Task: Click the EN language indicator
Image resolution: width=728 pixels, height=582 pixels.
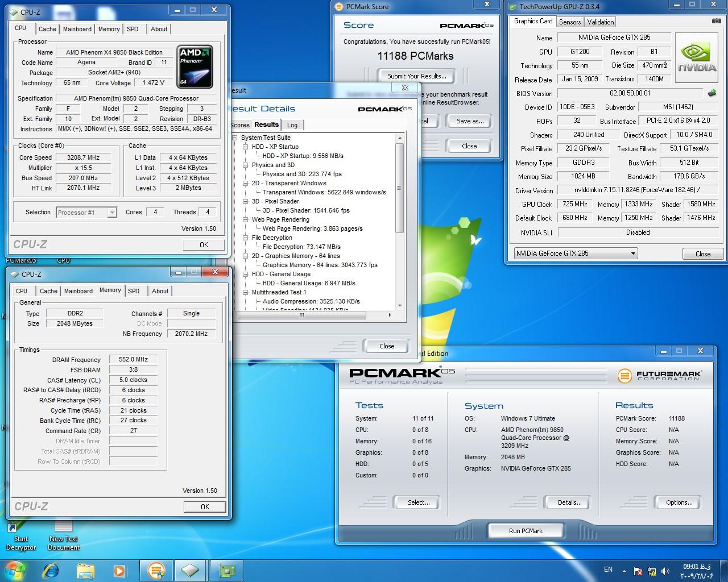Action: [608, 569]
